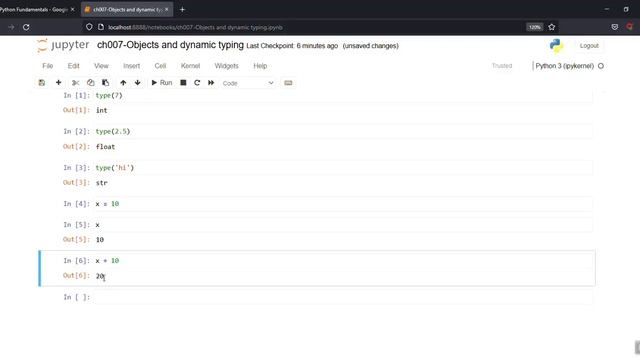Bookmark this page star icon
This screenshot has height=360, width=640.
(x=552, y=27)
